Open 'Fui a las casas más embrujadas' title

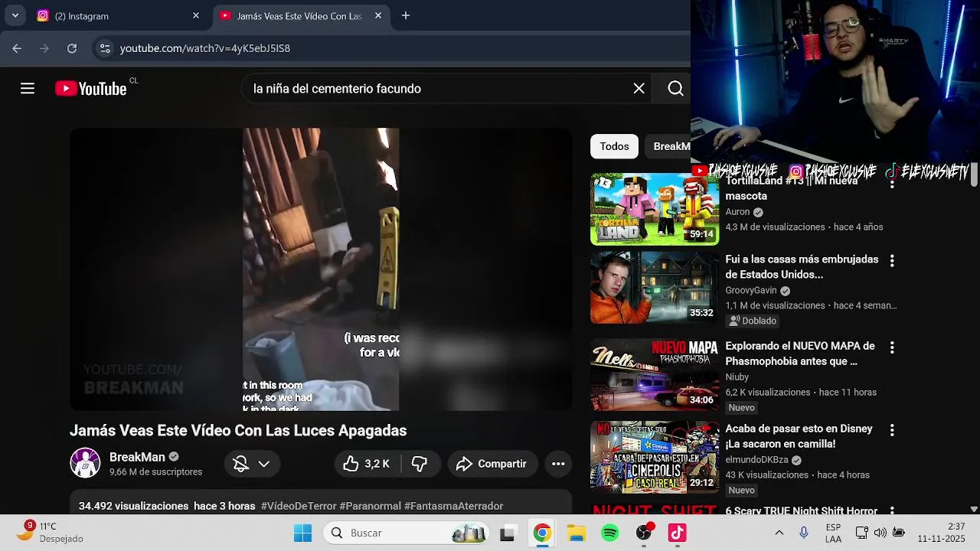(802, 267)
